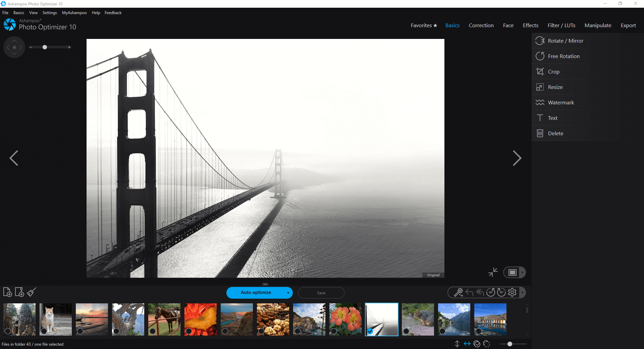Click the add files icon
The image size is (644, 349).
pyautogui.click(x=8, y=292)
